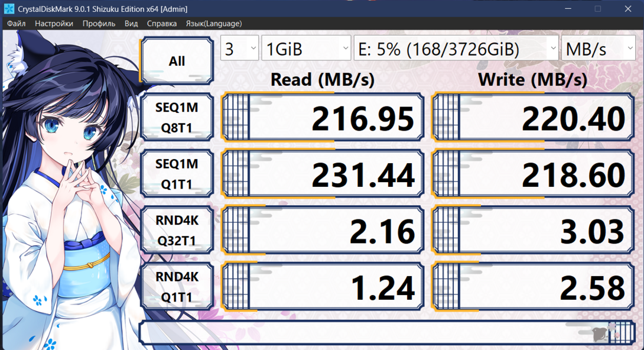644x350 pixels.
Task: Click the CrystalDiskMark app icon in title bar
Action: [9, 9]
